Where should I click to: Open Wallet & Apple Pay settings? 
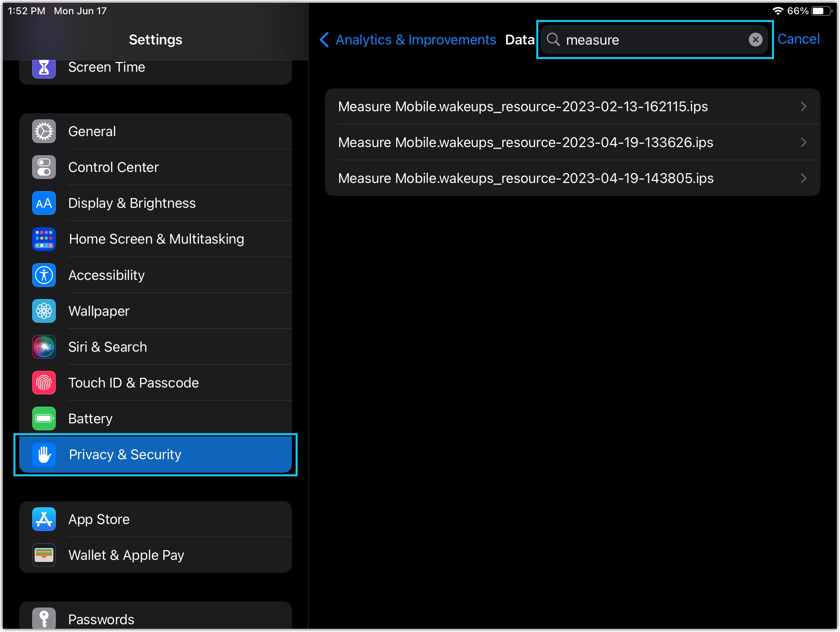[x=156, y=555]
